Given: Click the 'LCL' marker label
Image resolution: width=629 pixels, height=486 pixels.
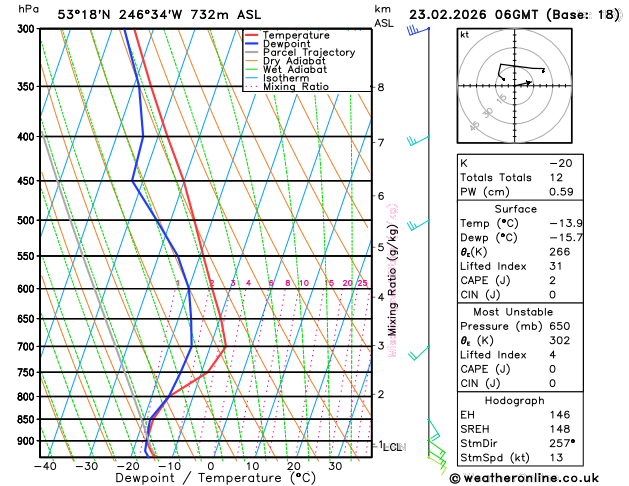Looking at the screenshot, I should (392, 447).
